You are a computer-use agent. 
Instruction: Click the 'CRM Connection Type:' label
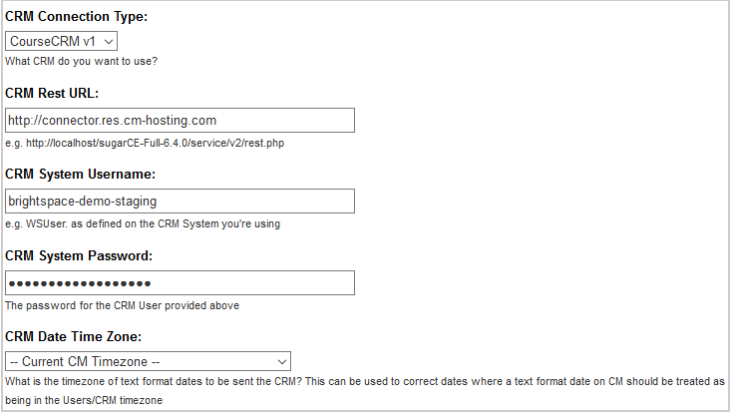pos(76,17)
